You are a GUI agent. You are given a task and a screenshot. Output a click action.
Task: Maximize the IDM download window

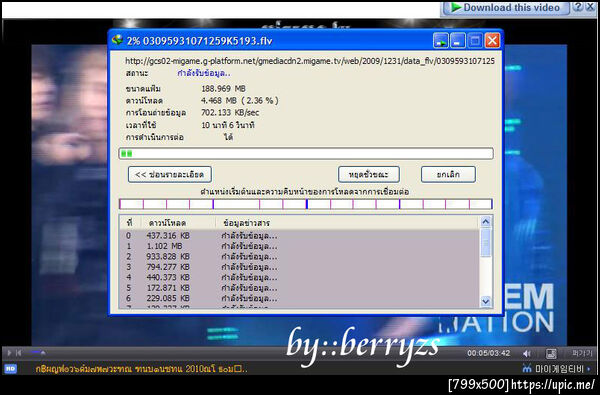click(475, 41)
